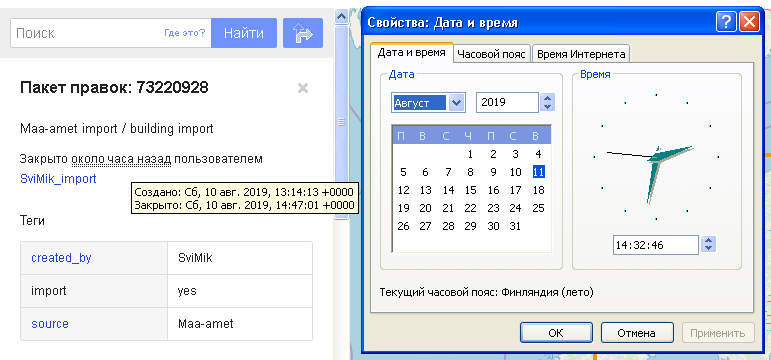771x360 pixels.
Task: Click the current time zone Финляндия text
Action: pyautogui.click(x=487, y=292)
